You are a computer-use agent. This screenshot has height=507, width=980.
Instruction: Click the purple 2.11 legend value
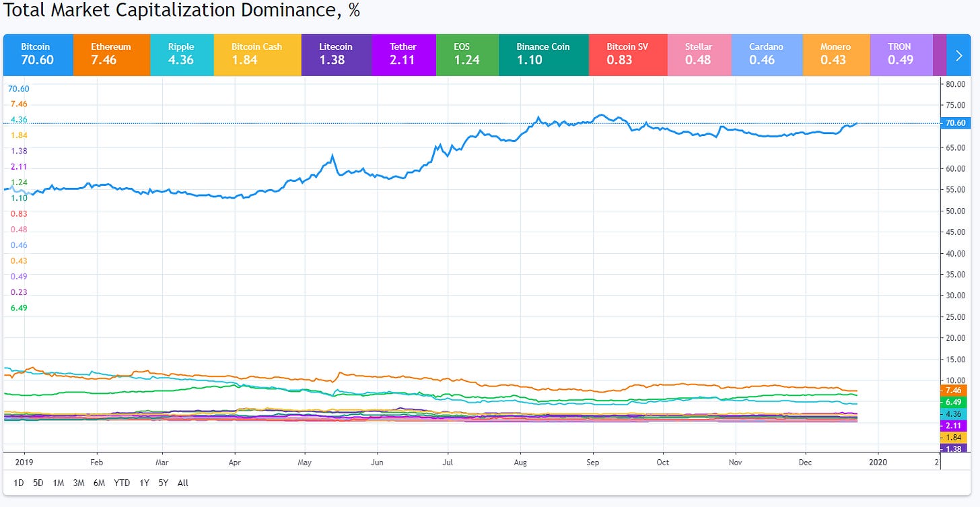pos(19,166)
